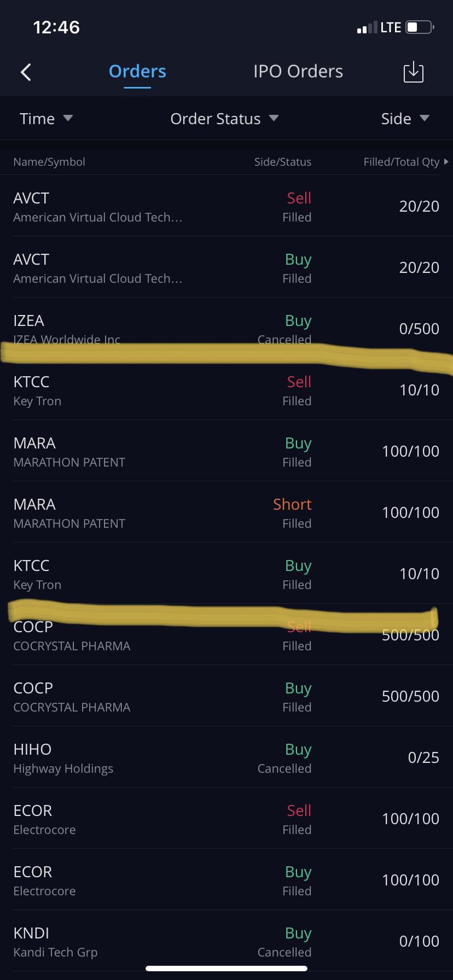The width and height of the screenshot is (453, 980).
Task: Switch to the IPO Orders tab
Action: 298,72
